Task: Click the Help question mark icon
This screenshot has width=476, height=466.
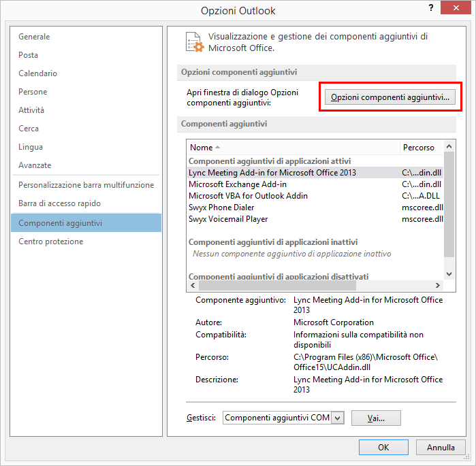Action: (x=430, y=7)
